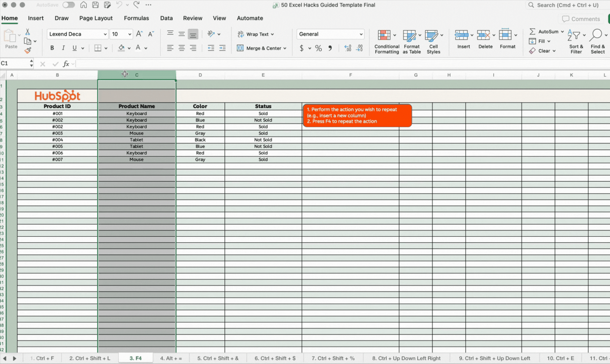Click the Fill Color paint bucket swatch
610x364 pixels.
point(121,48)
